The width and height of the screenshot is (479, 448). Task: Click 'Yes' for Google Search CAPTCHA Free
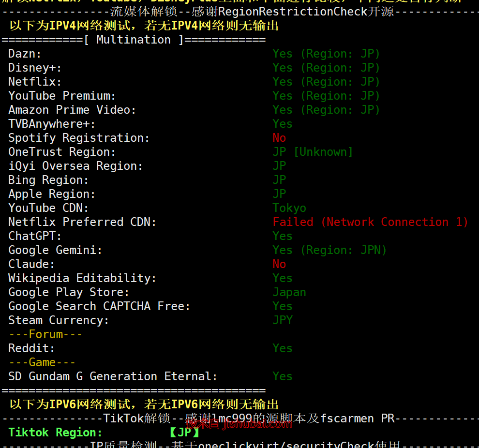(283, 306)
